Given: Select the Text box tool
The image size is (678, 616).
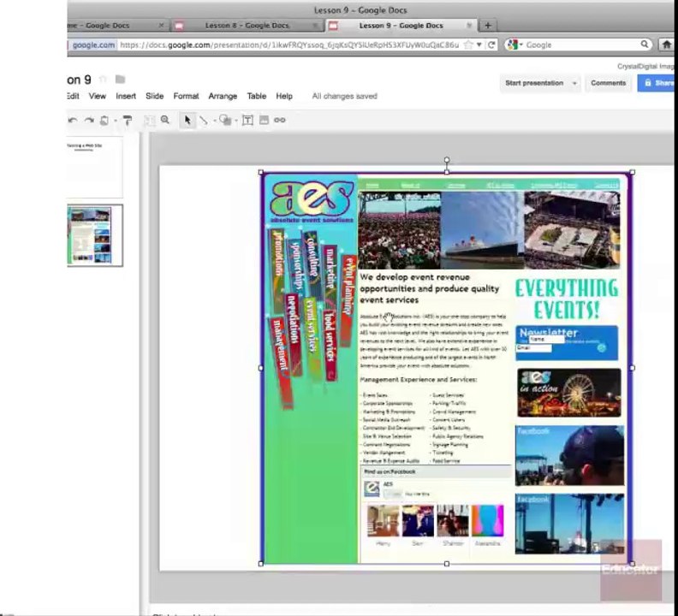Looking at the screenshot, I should 247,120.
